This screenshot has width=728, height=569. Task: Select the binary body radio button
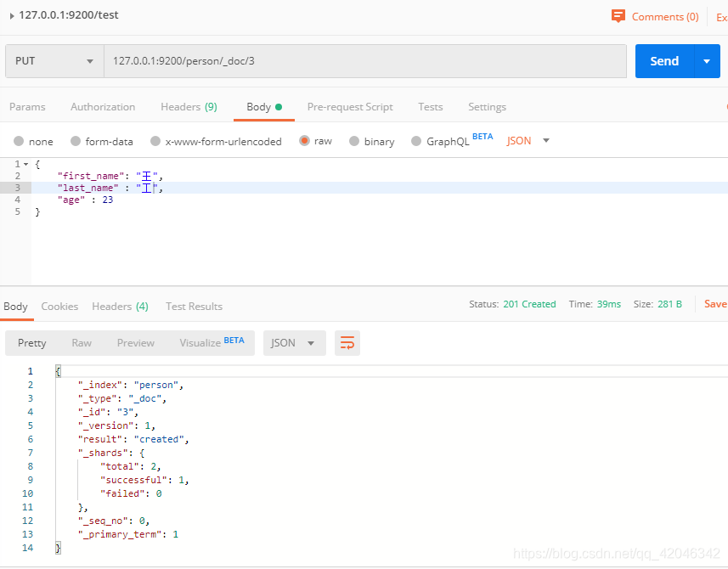[354, 141]
